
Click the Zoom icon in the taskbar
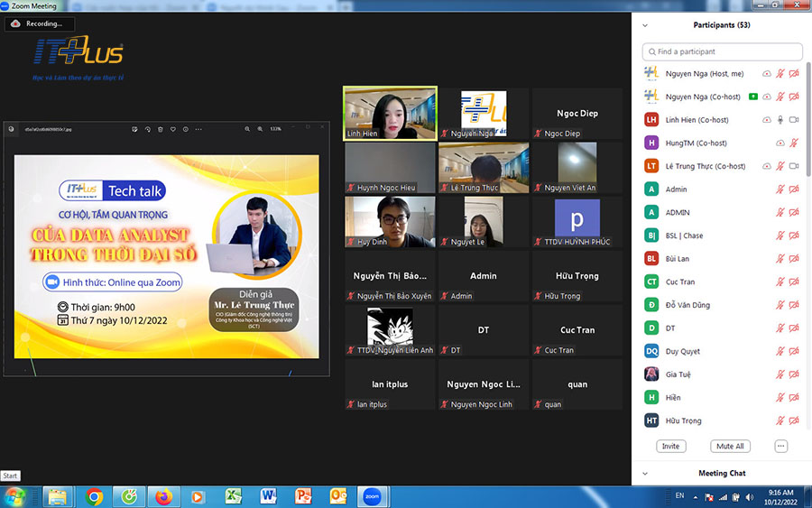coord(371,496)
